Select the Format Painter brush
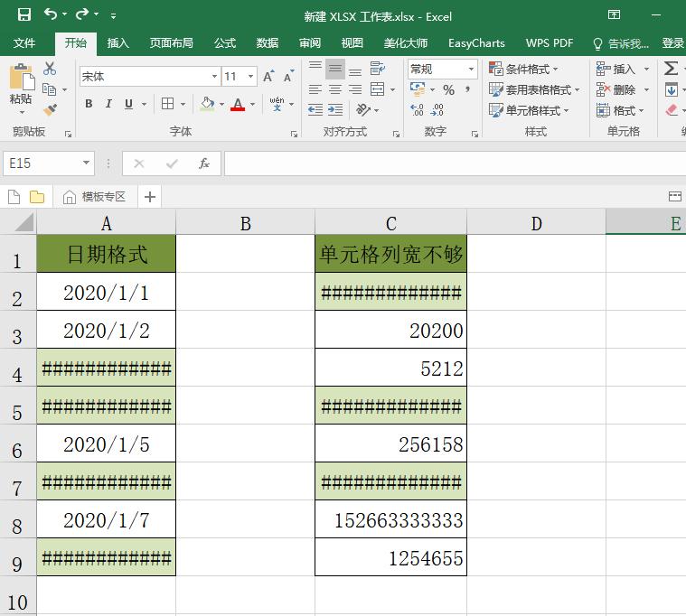Screen dimensions: 686x616 [50, 109]
